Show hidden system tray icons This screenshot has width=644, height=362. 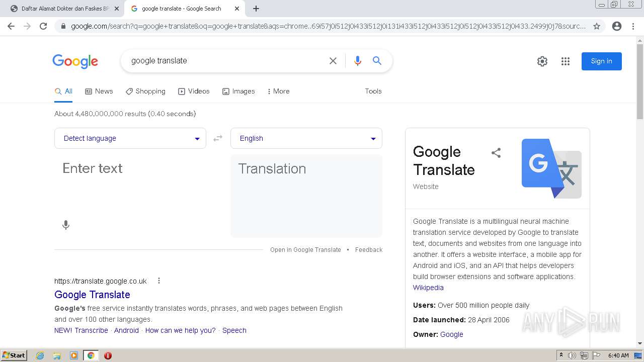(x=561, y=355)
